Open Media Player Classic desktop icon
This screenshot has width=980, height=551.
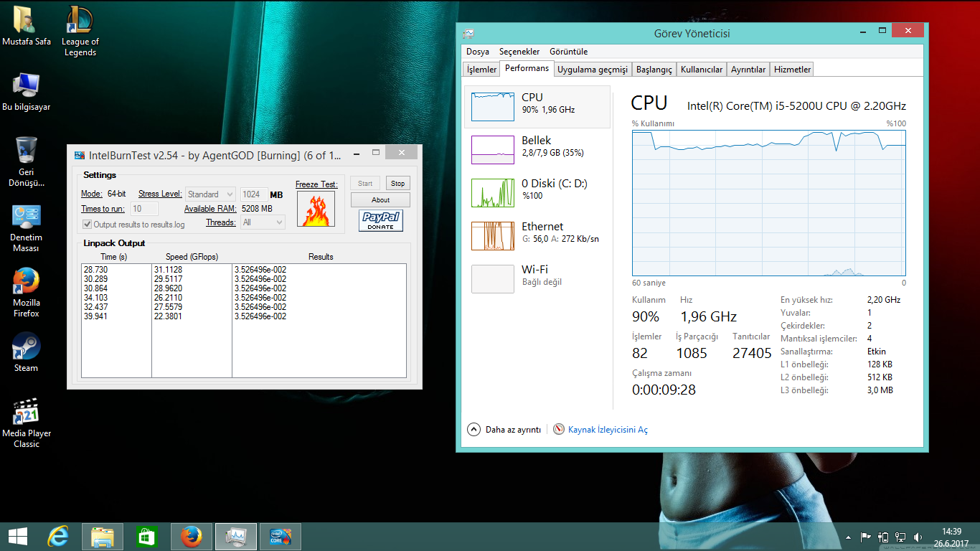[x=26, y=413]
